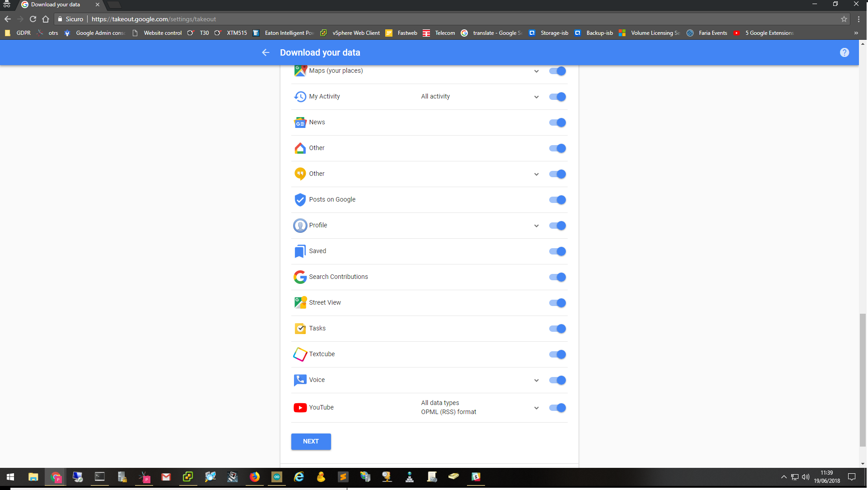This screenshot has width=868, height=490.
Task: Open the Volume Licensing bookmark
Action: point(649,33)
